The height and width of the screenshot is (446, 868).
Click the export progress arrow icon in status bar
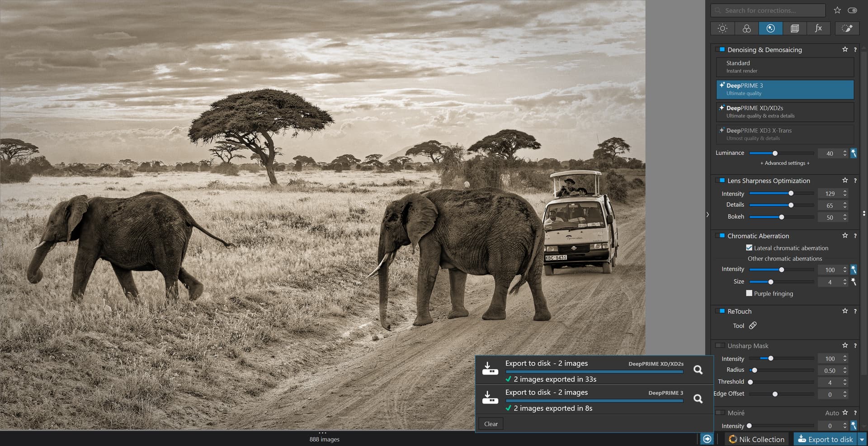pyautogui.click(x=707, y=439)
